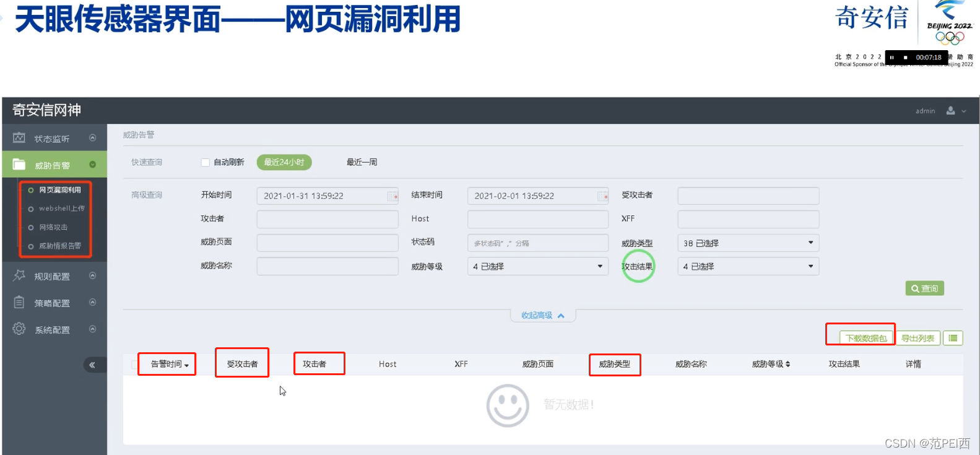
Task: Click into the 开始时间 date field
Action: coord(327,196)
